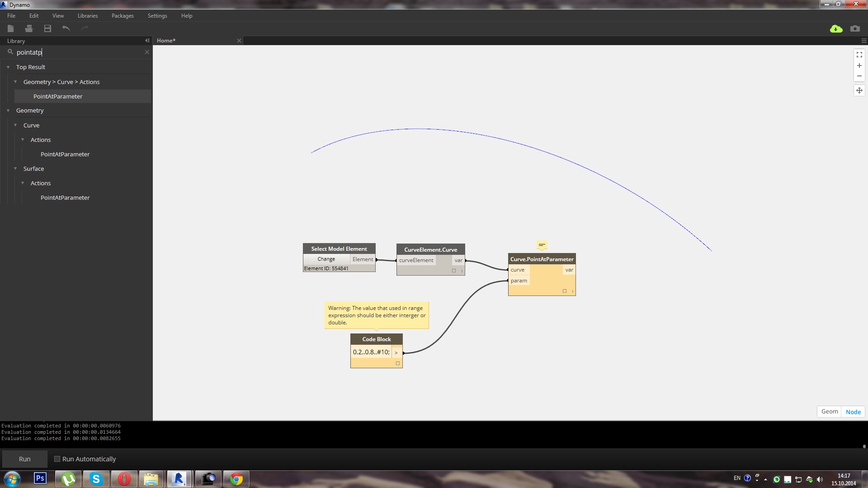Take a workspace screenshot with the camera icon
Screen dimensions: 868x488
pos(855,28)
